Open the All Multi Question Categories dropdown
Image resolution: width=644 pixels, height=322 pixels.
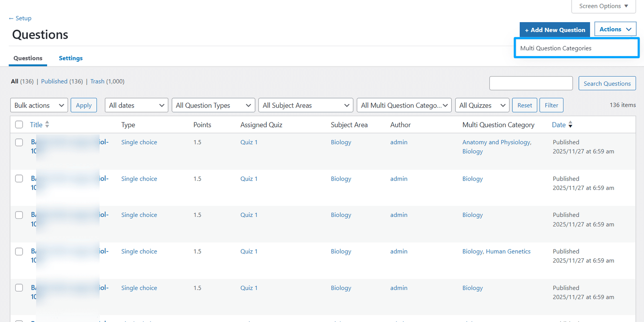(x=404, y=105)
